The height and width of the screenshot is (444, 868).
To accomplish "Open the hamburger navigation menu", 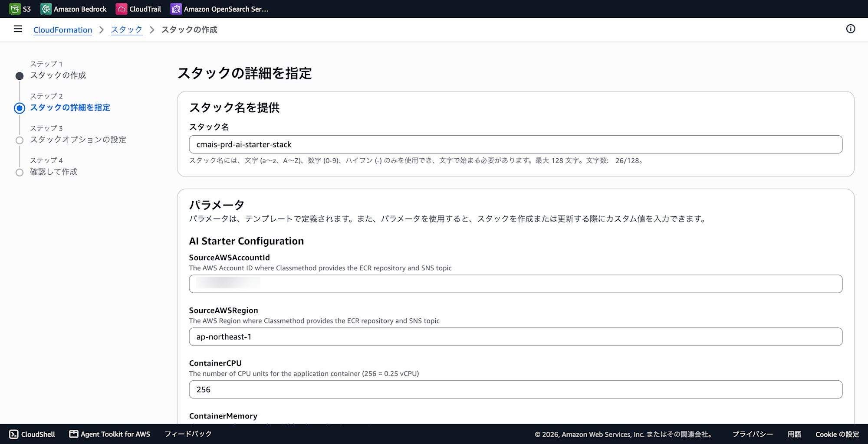I will coord(18,29).
